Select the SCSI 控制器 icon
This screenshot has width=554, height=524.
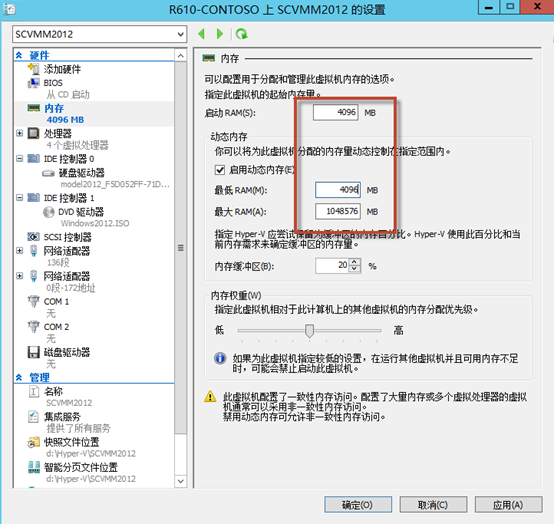coord(34,237)
